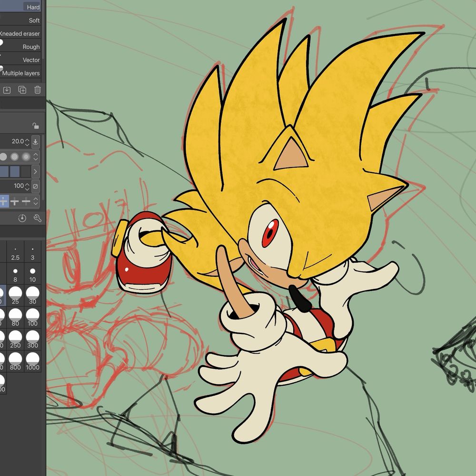Click the hardness row stepper arrows
Image resolution: width=476 pixels, height=476 pixels.
tap(36, 157)
